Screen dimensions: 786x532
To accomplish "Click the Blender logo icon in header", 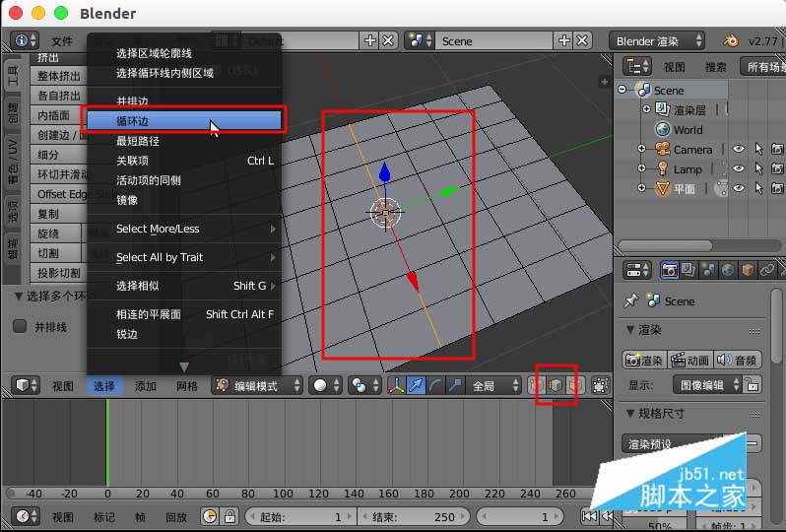I will tap(731, 40).
